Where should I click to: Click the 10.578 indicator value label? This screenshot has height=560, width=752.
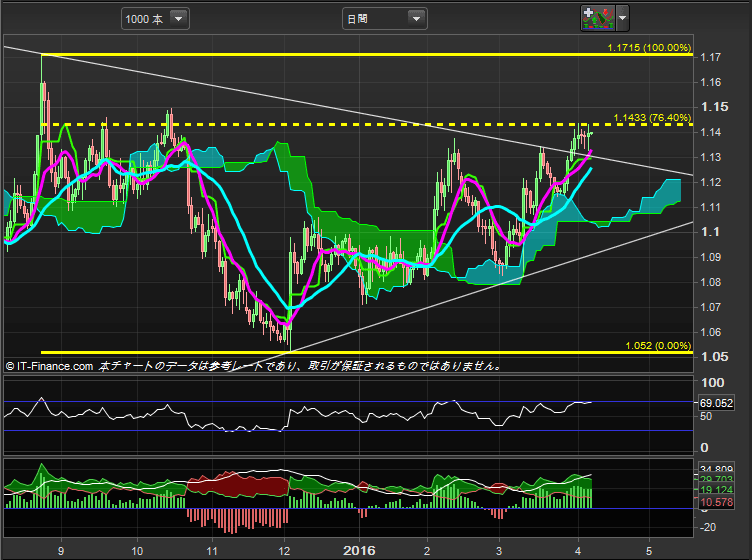(x=716, y=502)
